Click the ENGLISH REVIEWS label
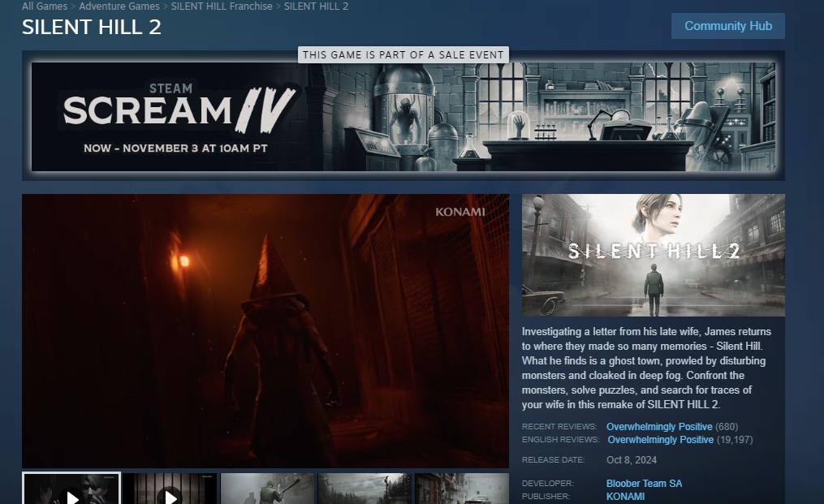This screenshot has width=824, height=504. [x=560, y=439]
